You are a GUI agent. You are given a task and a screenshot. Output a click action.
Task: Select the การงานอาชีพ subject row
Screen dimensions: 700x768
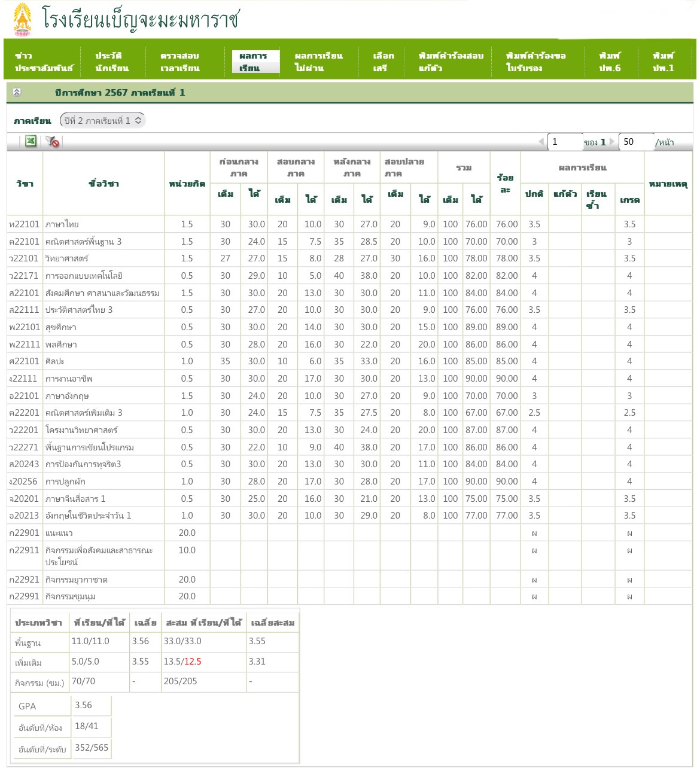[349, 379]
